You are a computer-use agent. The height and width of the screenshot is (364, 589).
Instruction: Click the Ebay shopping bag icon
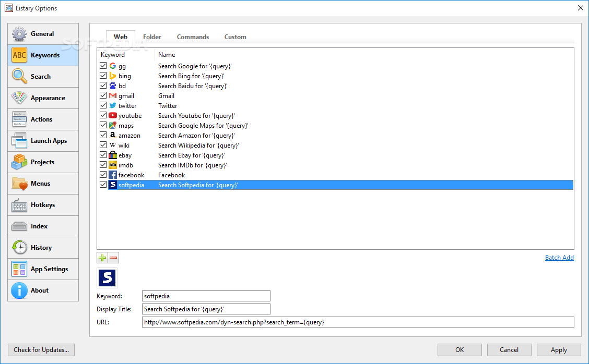tap(113, 155)
